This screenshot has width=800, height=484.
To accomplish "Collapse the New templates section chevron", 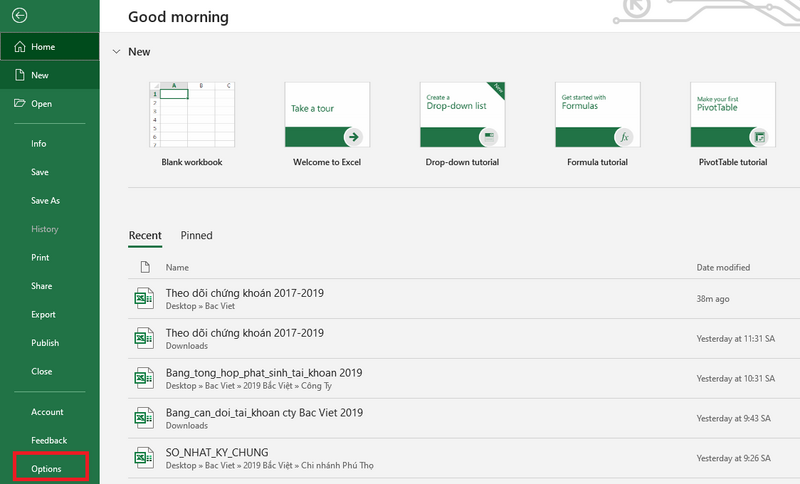I will (116, 51).
